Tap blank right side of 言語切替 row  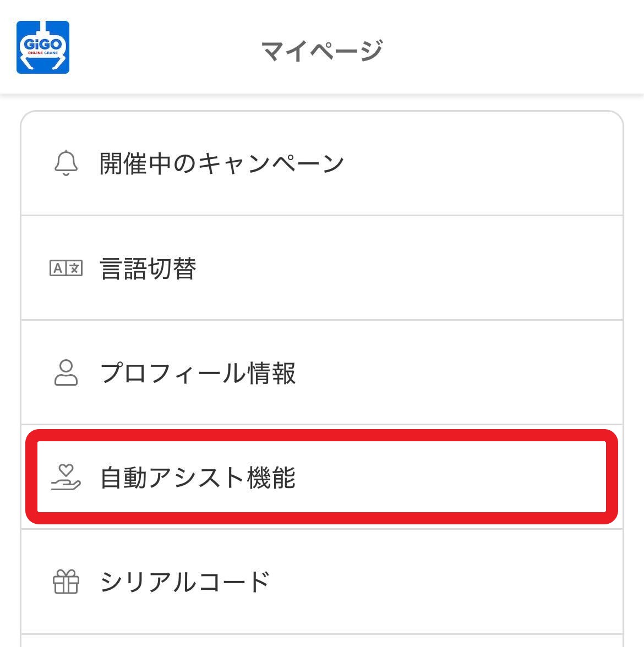coord(495,268)
